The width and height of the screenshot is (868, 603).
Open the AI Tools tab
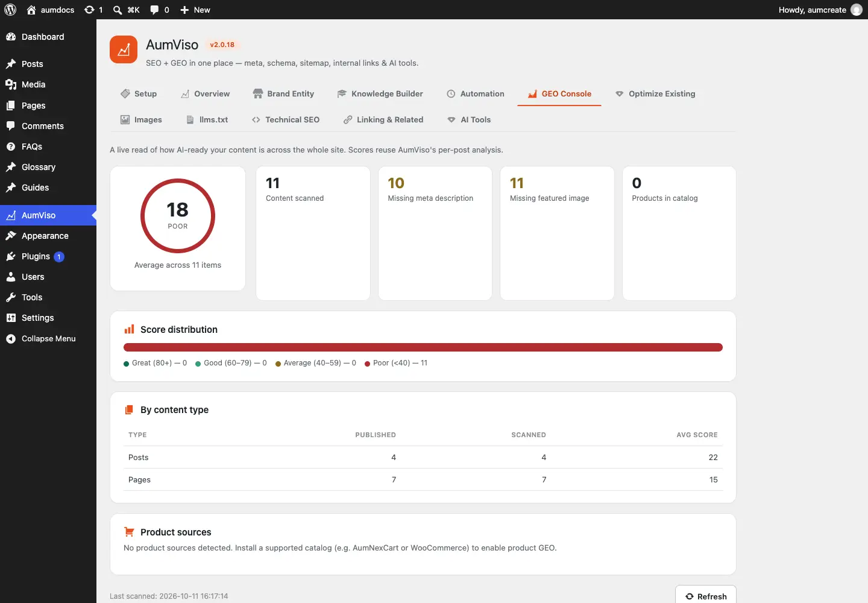(469, 119)
